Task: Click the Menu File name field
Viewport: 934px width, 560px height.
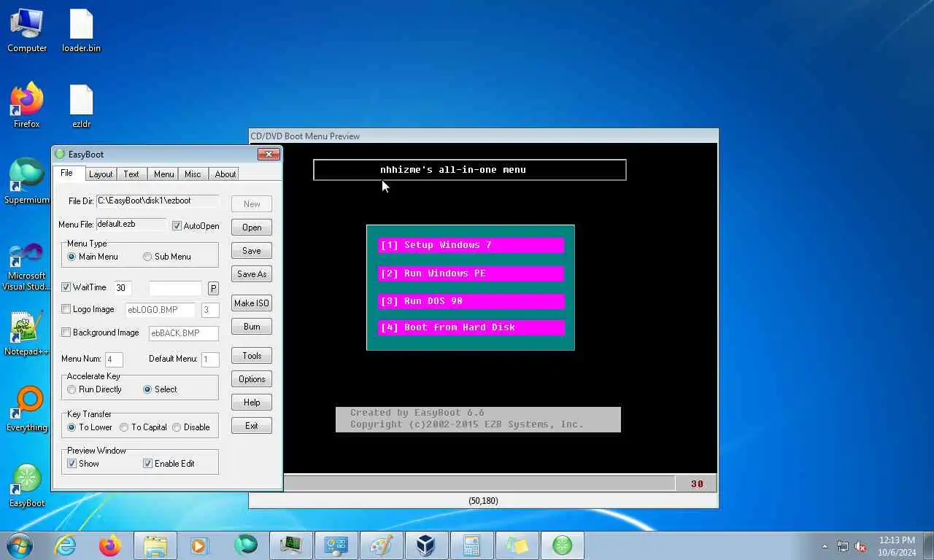Action: (x=131, y=225)
